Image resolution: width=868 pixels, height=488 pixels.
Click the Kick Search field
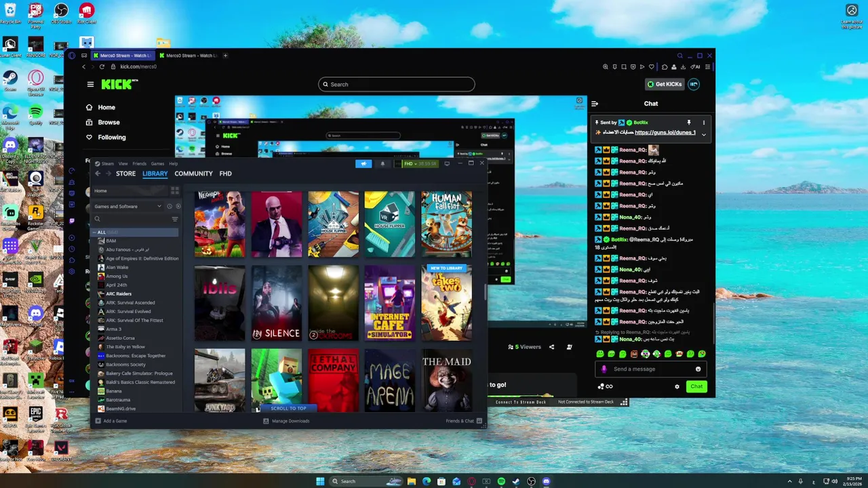coord(397,84)
